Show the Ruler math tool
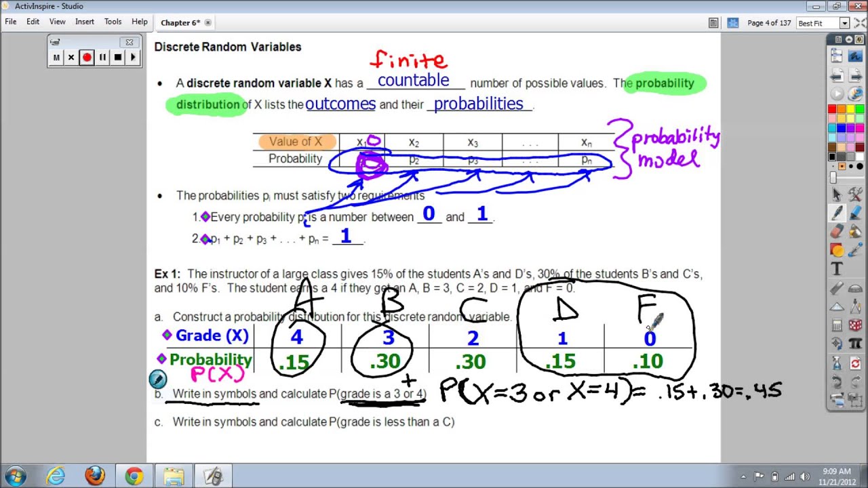The height and width of the screenshot is (488, 868). (x=837, y=288)
